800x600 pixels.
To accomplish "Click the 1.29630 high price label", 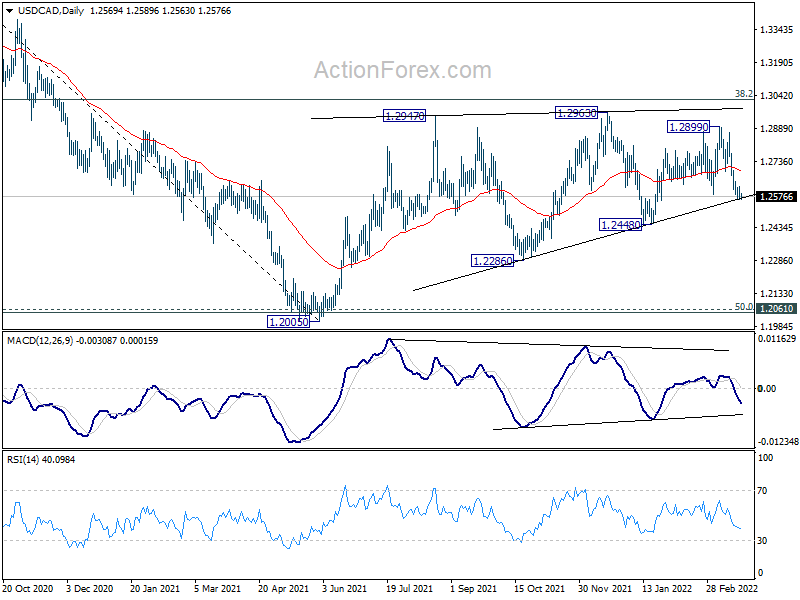I will coord(576,113).
